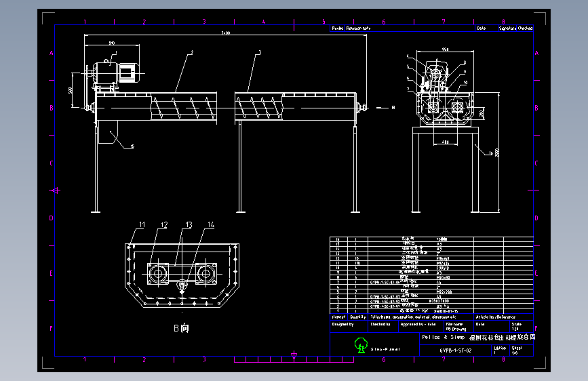Click callout number 13 in B view

(189, 224)
